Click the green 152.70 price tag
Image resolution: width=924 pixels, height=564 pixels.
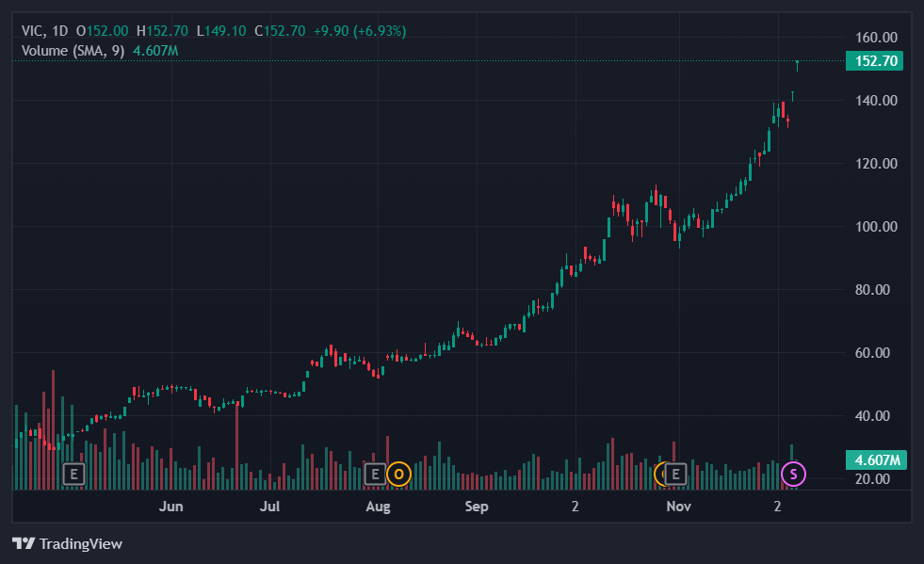[874, 61]
